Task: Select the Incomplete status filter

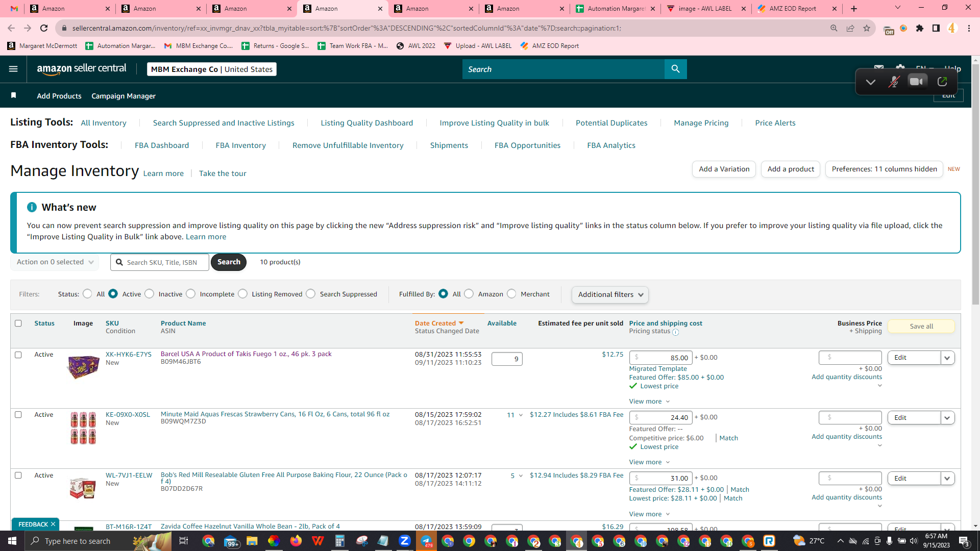Action: click(x=190, y=294)
